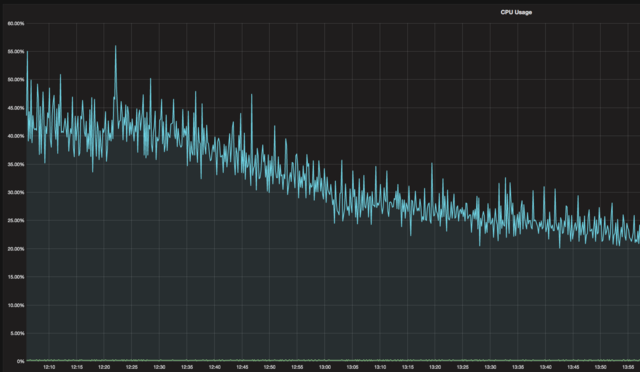
Task: Click the 20.00% y-axis label
Action: (x=16, y=249)
